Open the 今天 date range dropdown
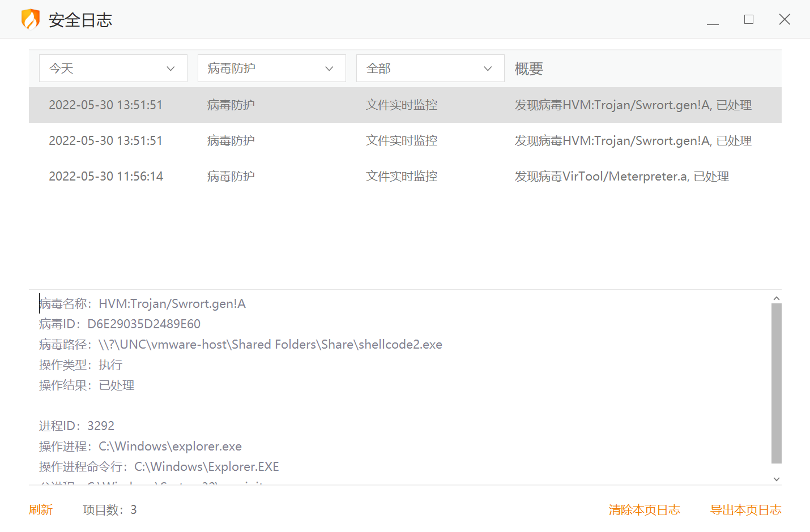 (x=113, y=68)
